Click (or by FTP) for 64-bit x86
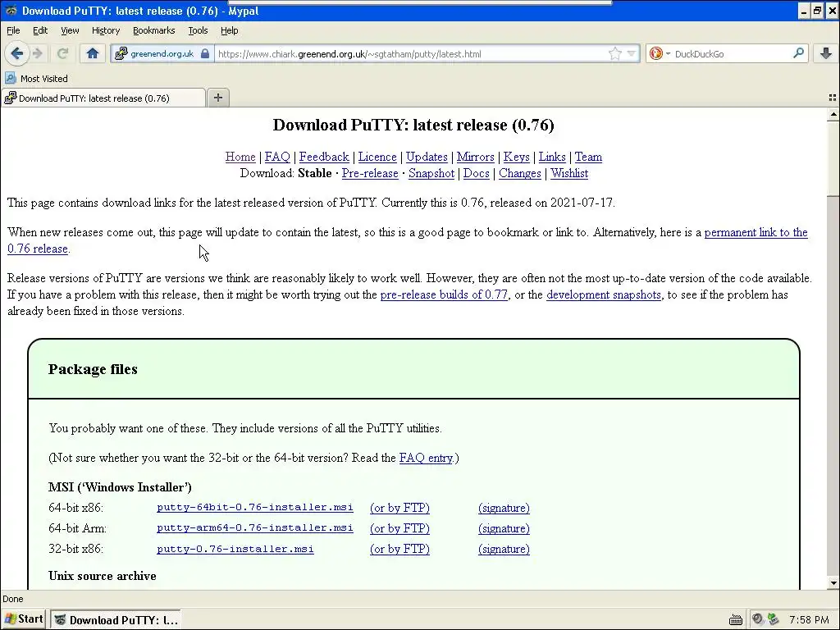Image resolution: width=840 pixels, height=630 pixels. 399,508
